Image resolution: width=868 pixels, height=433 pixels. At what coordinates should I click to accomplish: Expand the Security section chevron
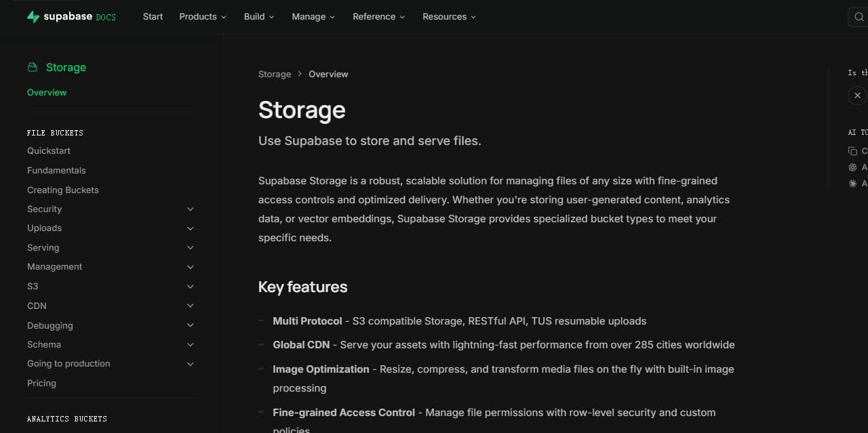[191, 209]
